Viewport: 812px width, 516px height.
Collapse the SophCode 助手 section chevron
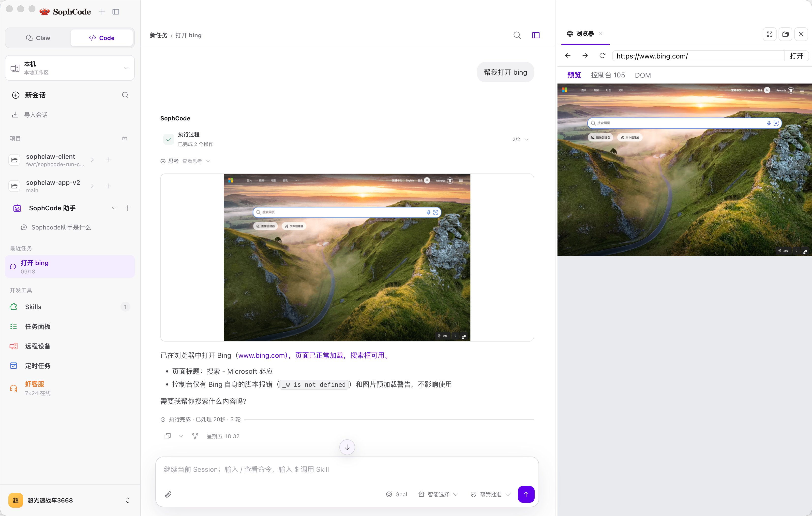coord(114,208)
